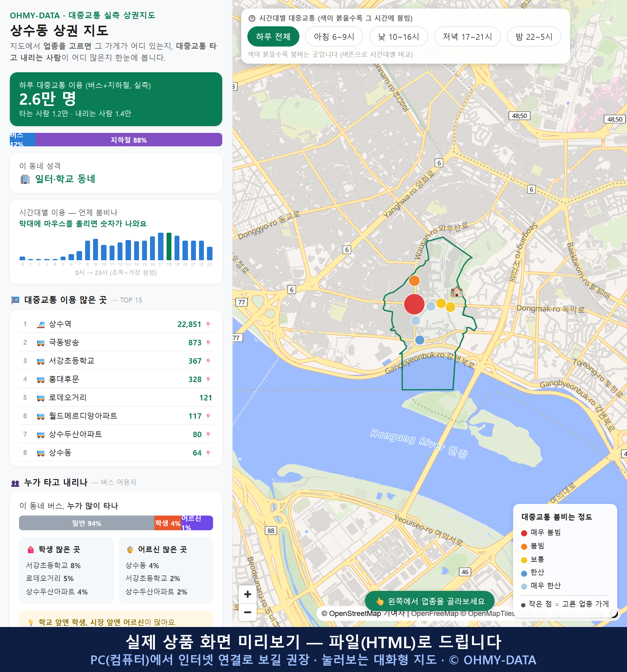Select the 저녁 17~21시 time filter
The image size is (627, 672).
[467, 36]
